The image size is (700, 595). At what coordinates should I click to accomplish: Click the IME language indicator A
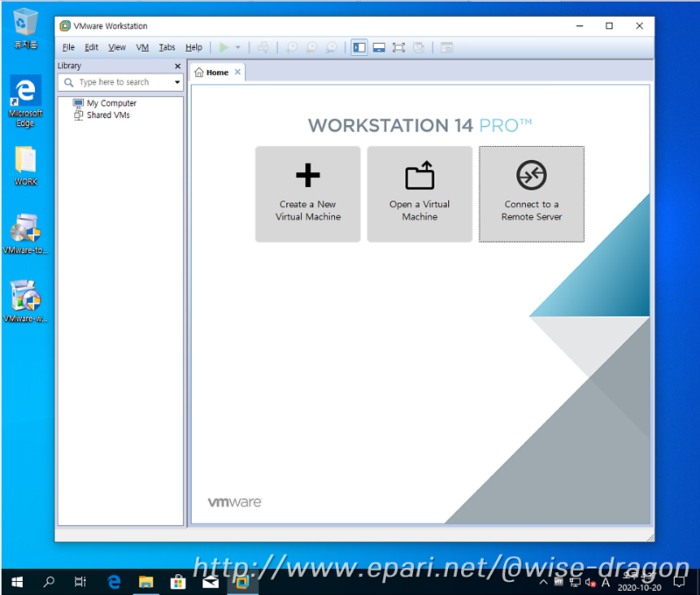[605, 582]
